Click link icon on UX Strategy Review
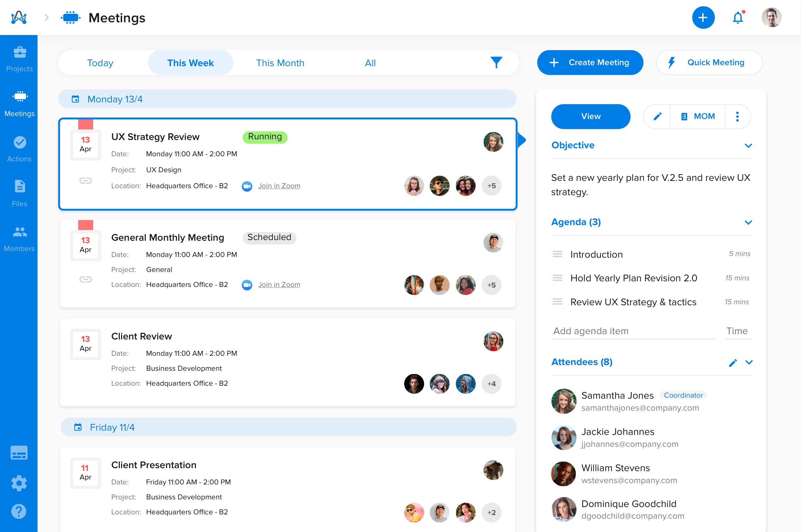Image resolution: width=801 pixels, height=532 pixels. point(85,181)
